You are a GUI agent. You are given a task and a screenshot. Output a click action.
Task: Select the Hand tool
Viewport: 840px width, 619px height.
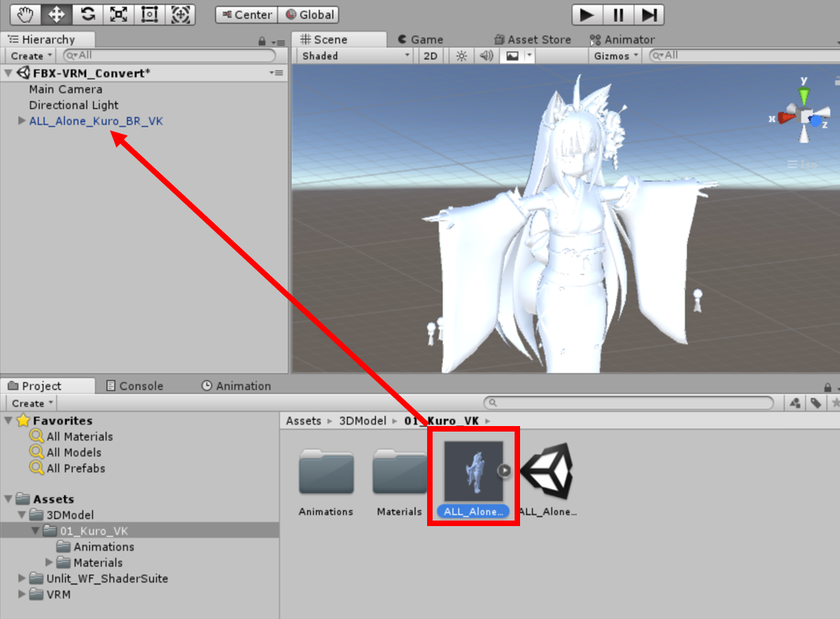25,14
